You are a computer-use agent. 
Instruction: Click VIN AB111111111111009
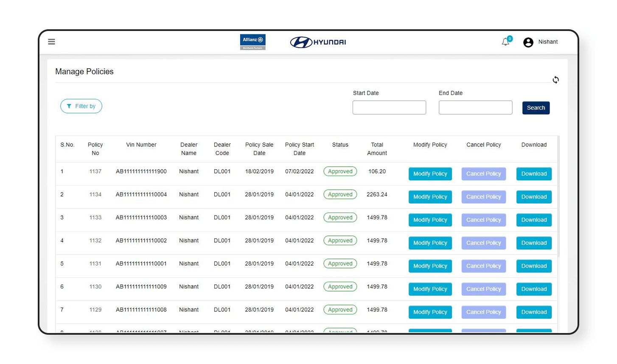141,286
